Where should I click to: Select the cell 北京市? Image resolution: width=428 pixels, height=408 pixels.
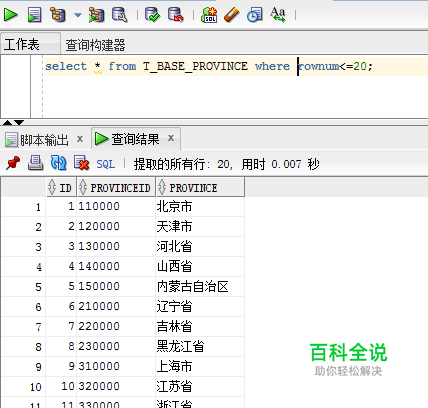[x=200, y=207]
